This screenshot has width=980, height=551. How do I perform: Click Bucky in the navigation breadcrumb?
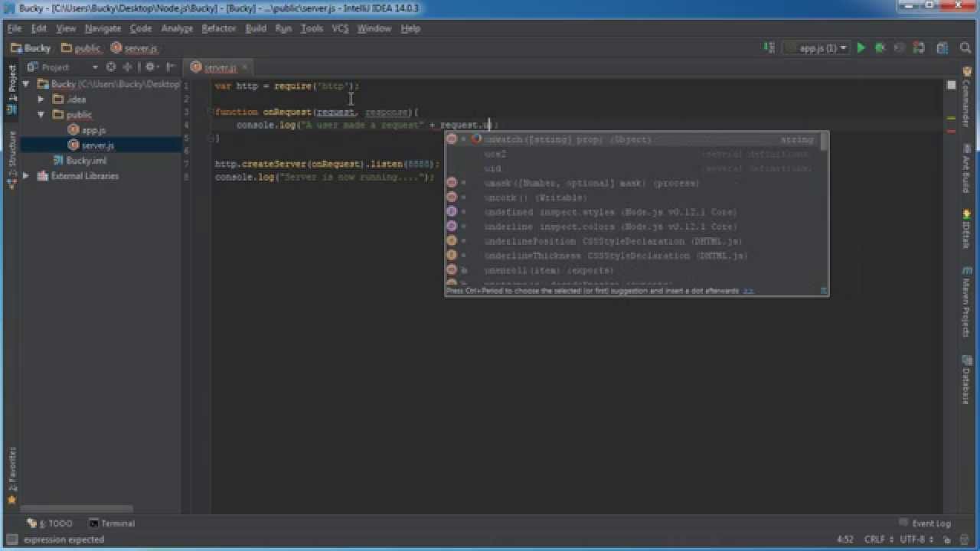[31, 47]
